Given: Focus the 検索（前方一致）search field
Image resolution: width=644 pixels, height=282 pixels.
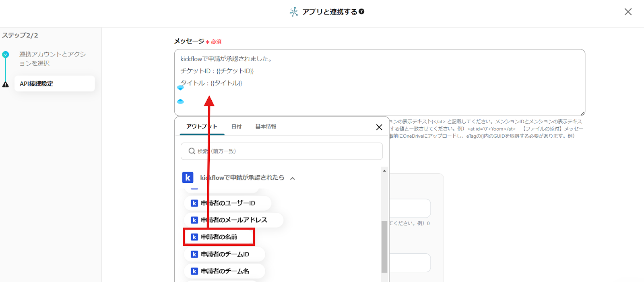Looking at the screenshot, I should [282, 151].
